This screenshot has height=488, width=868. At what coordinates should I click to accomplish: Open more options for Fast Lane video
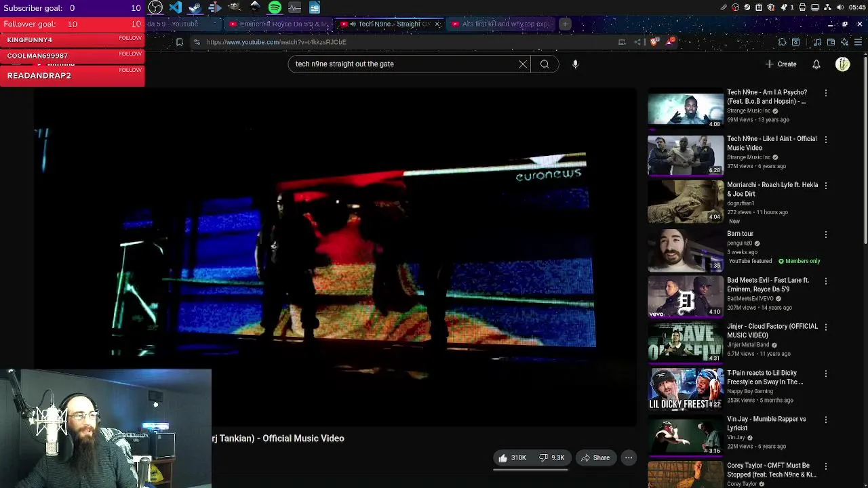(825, 281)
